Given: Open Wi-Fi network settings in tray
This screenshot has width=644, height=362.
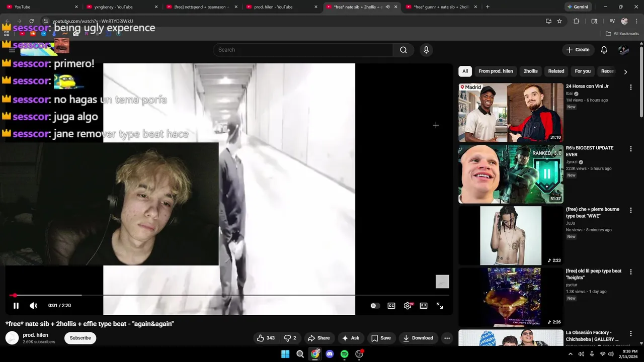Looking at the screenshot, I should click(x=603, y=354).
